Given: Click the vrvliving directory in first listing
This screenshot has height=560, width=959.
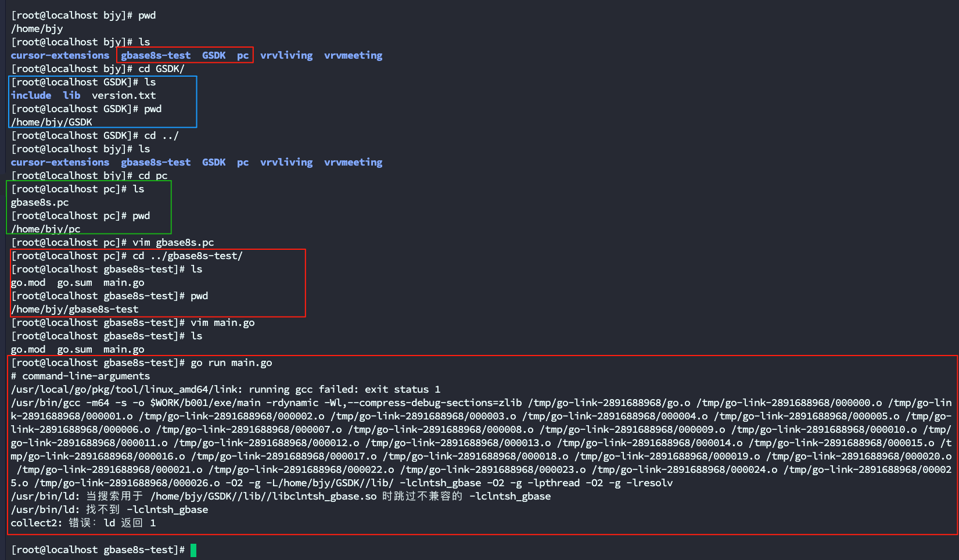Looking at the screenshot, I should 286,55.
